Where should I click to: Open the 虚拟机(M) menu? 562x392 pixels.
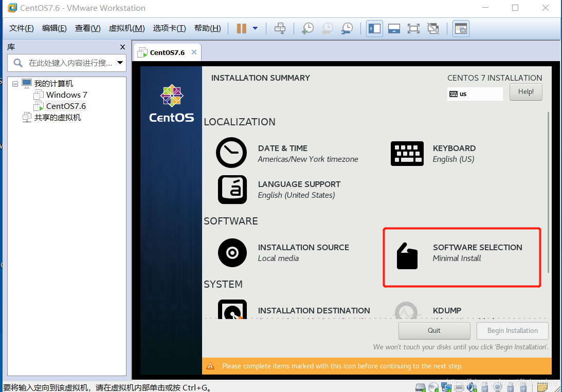click(x=126, y=28)
